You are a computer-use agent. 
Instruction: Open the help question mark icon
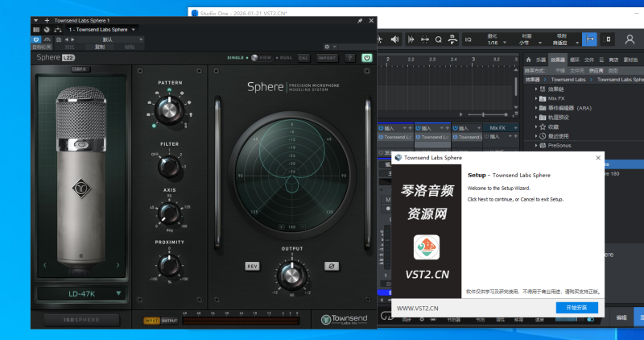(x=350, y=58)
